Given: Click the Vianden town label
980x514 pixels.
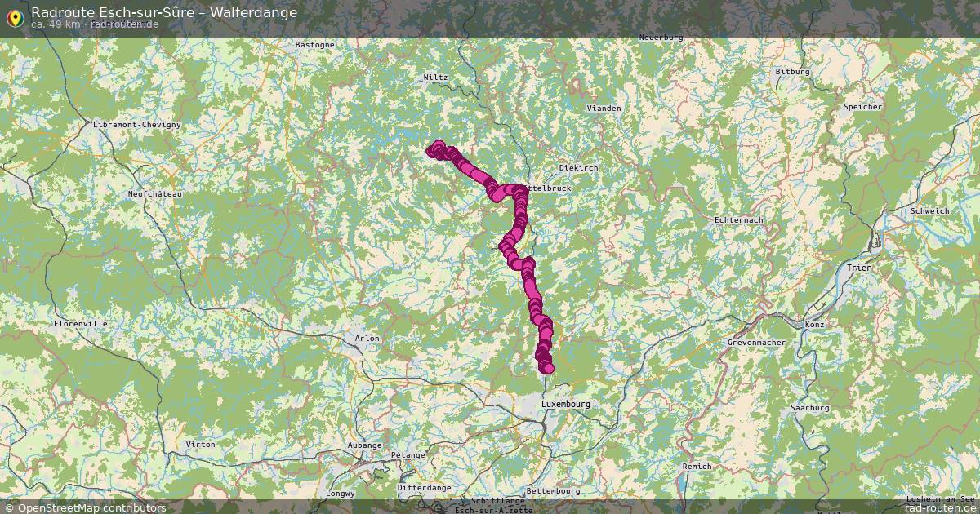Looking at the screenshot, I should [x=604, y=108].
